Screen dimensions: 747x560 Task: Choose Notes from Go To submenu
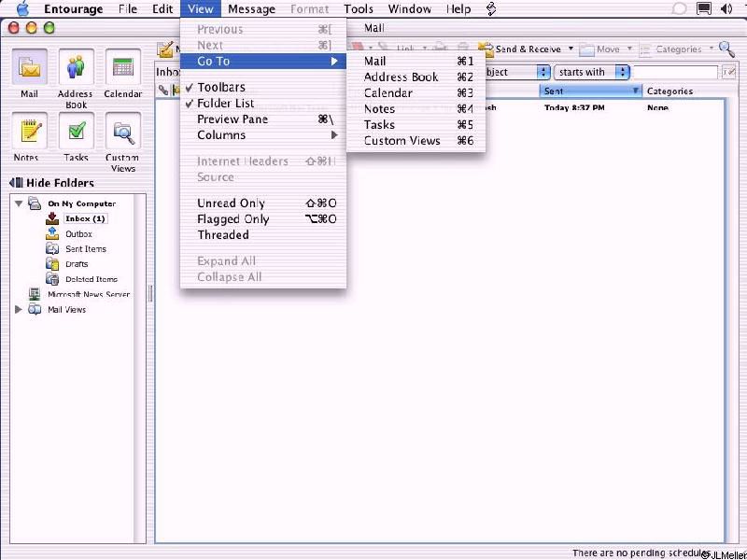pos(416,108)
